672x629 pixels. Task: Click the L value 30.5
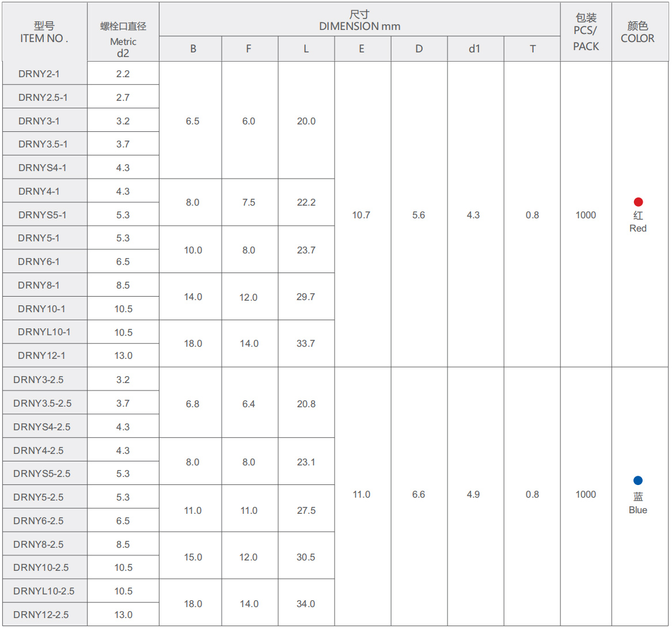point(306,558)
